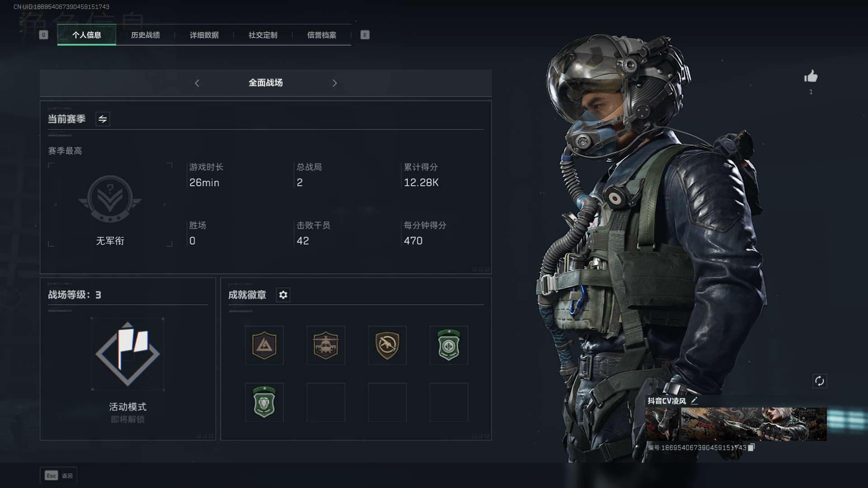Open achievement badge settings gear
The image size is (868, 488).
click(x=283, y=295)
